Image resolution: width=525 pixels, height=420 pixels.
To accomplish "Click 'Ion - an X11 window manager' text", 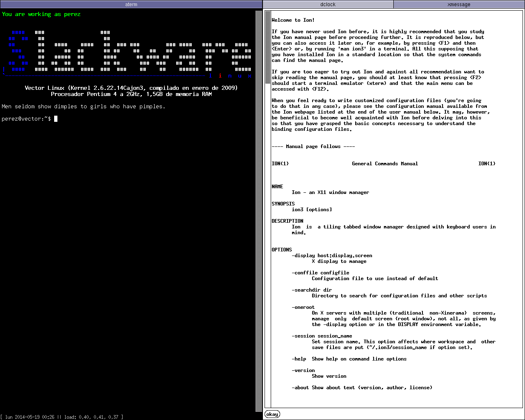I will coord(331,192).
